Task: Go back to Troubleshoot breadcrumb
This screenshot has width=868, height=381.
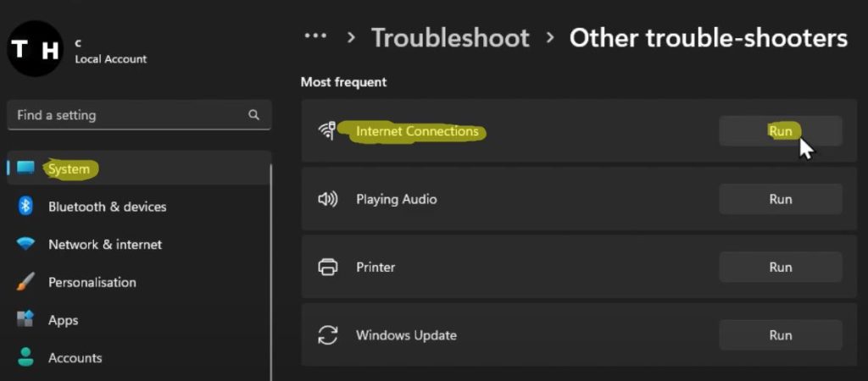Action: tap(450, 38)
